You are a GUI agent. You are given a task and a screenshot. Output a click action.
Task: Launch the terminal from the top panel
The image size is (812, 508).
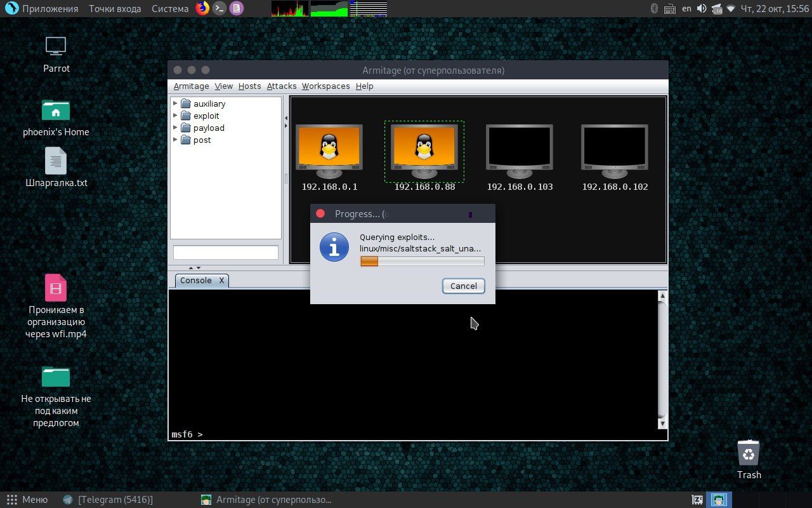(219, 8)
